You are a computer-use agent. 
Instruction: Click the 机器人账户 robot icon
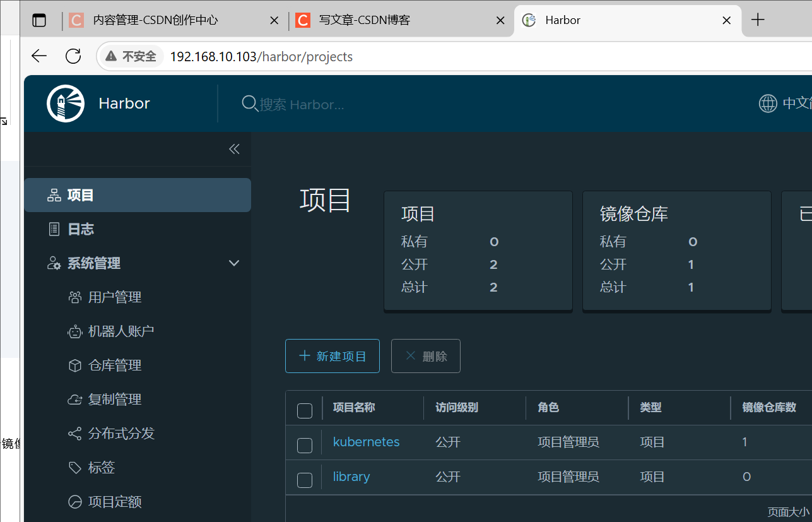tap(75, 331)
